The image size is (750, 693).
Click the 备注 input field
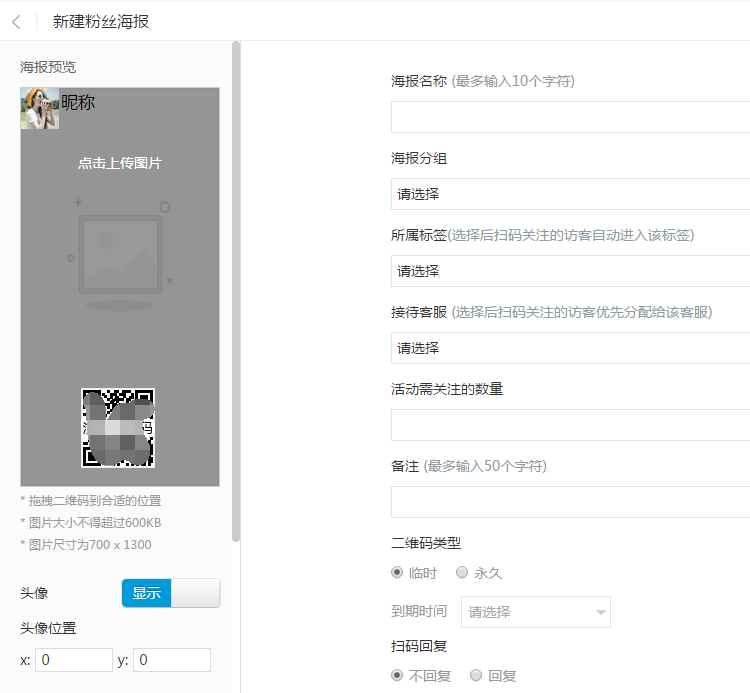pos(570,502)
